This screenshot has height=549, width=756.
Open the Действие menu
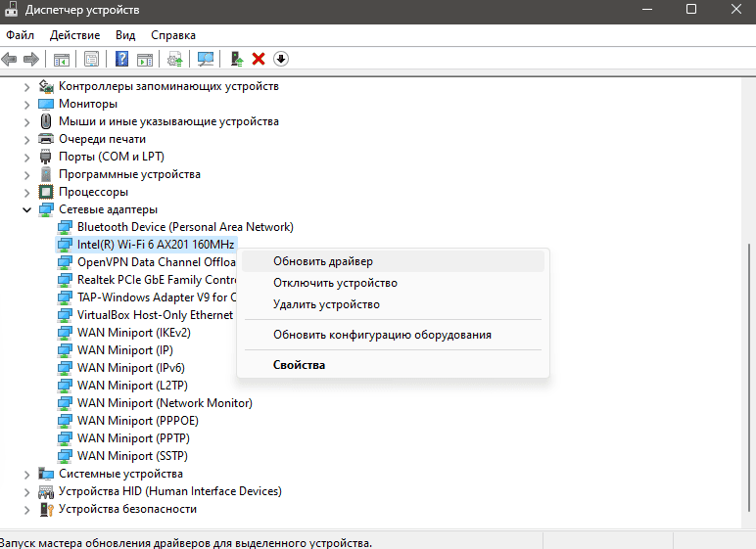pos(75,34)
